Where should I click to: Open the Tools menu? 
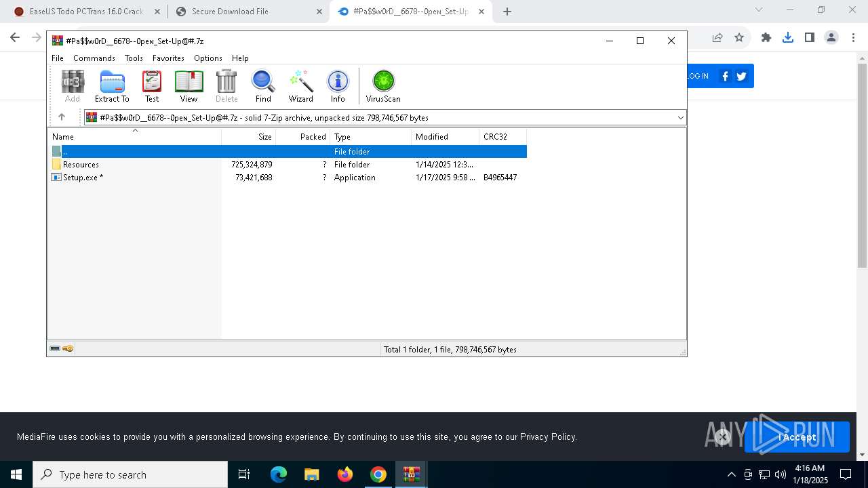coord(134,58)
